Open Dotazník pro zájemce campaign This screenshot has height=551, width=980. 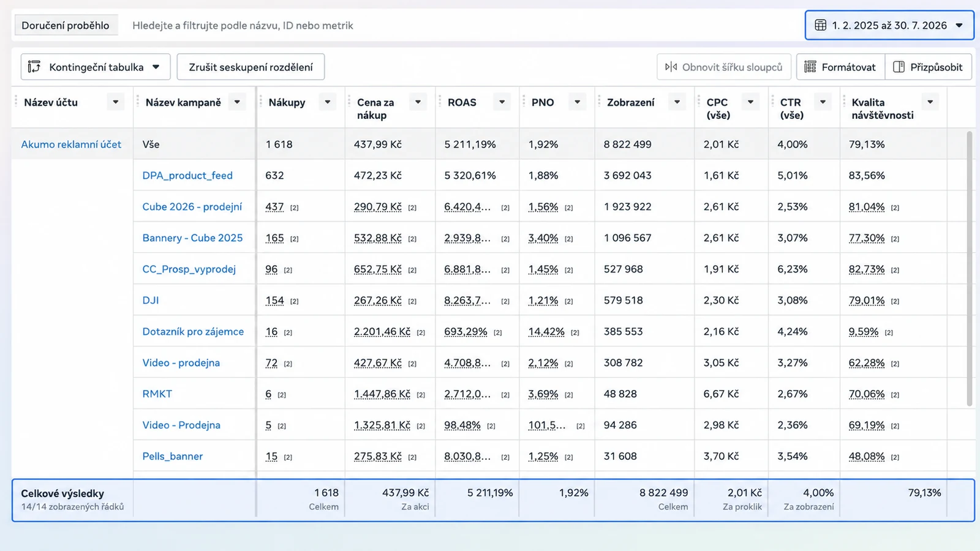coord(193,332)
